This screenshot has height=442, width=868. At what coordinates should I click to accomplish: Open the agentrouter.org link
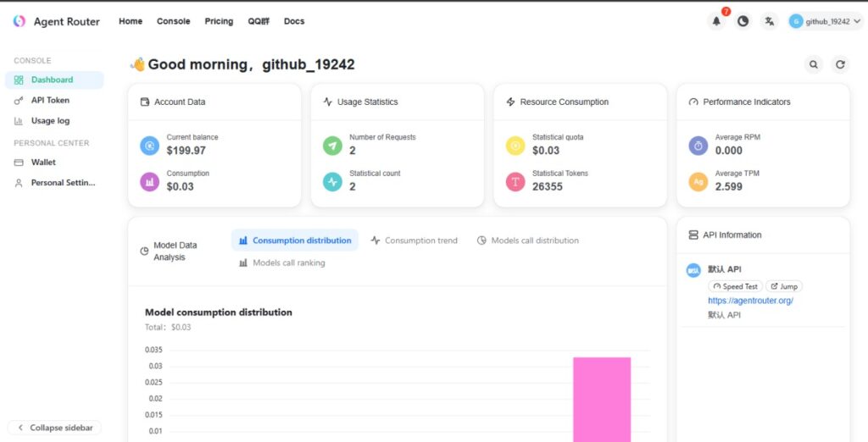pyautogui.click(x=750, y=301)
